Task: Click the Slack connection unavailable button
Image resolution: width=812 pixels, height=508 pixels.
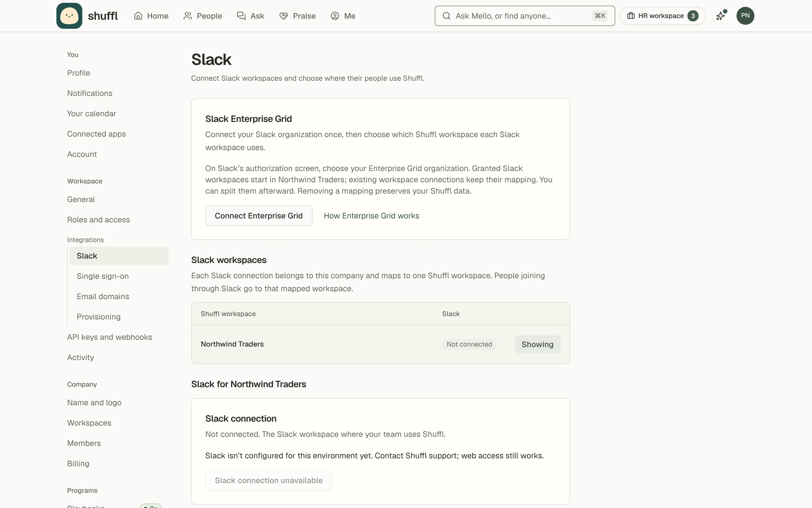Action: point(268,480)
